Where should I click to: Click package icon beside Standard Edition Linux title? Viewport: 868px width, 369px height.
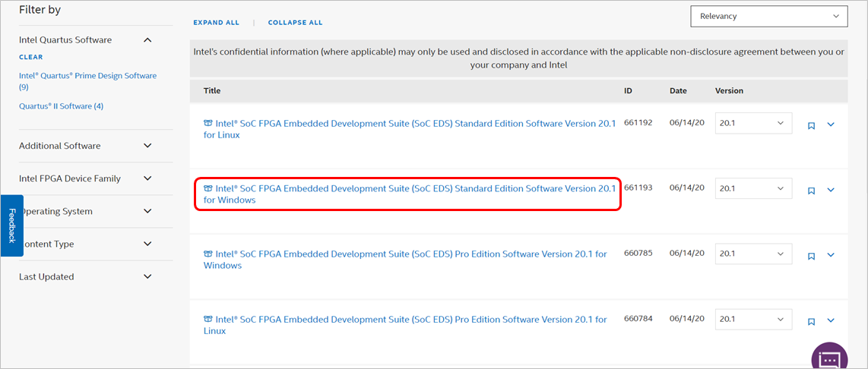pyautogui.click(x=207, y=125)
